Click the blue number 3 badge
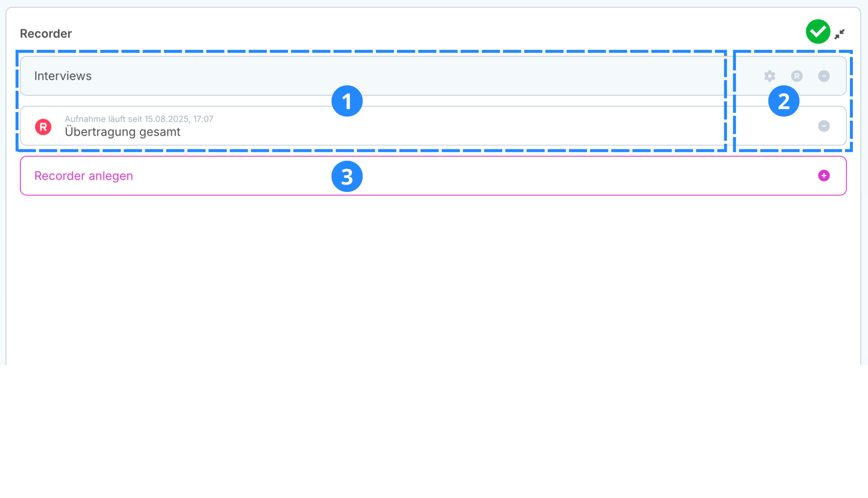The height and width of the screenshot is (498, 868). [347, 177]
